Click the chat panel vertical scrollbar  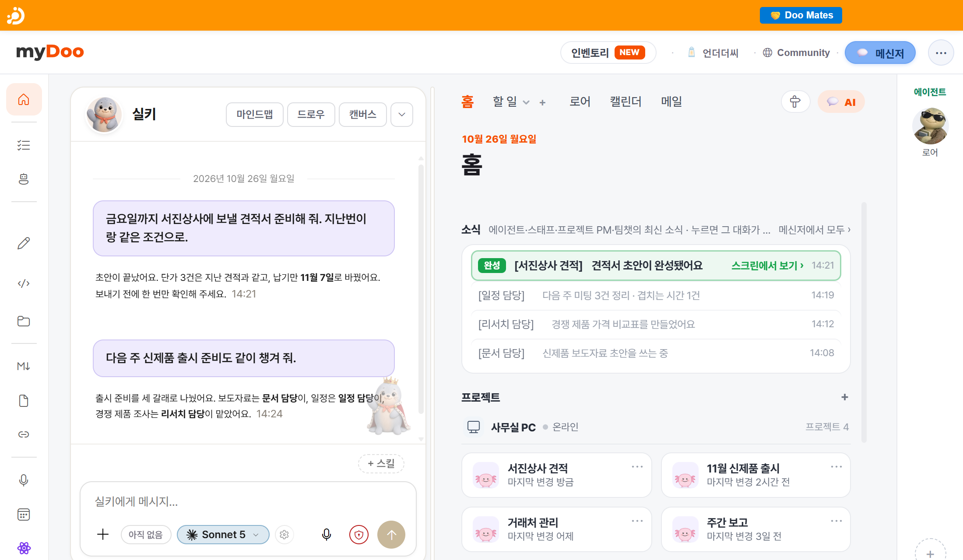click(421, 289)
